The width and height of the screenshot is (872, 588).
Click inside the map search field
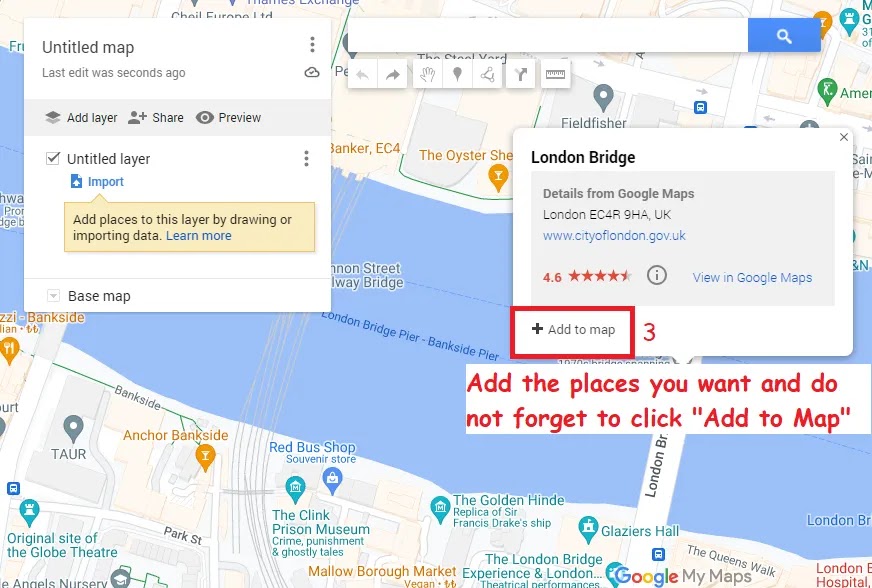[548, 36]
